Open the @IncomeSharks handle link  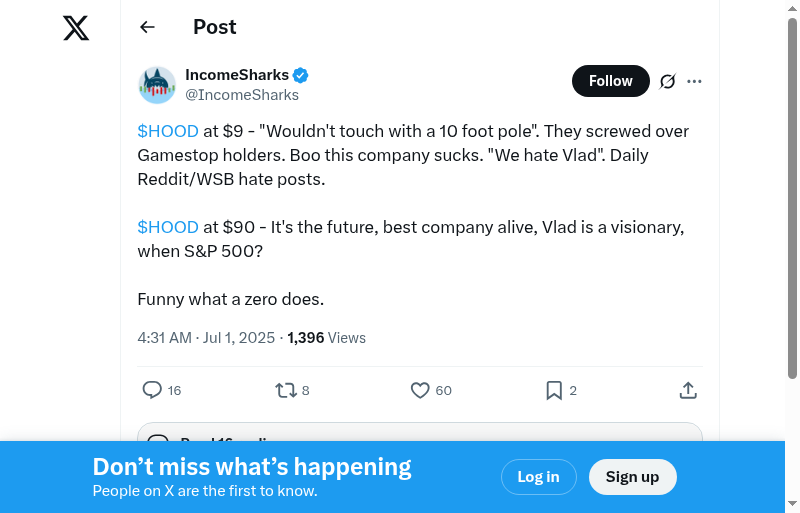[x=242, y=95]
